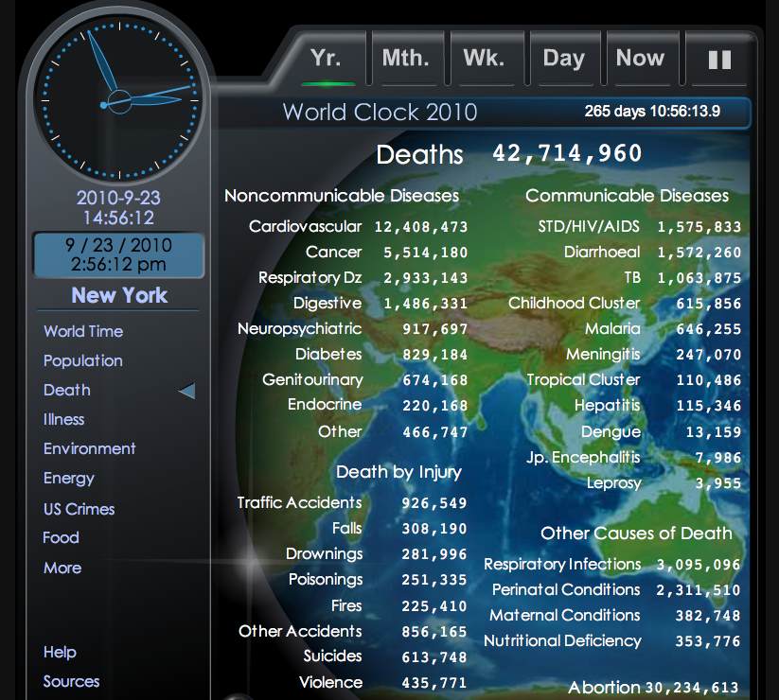Open the Illness section

pos(64,419)
